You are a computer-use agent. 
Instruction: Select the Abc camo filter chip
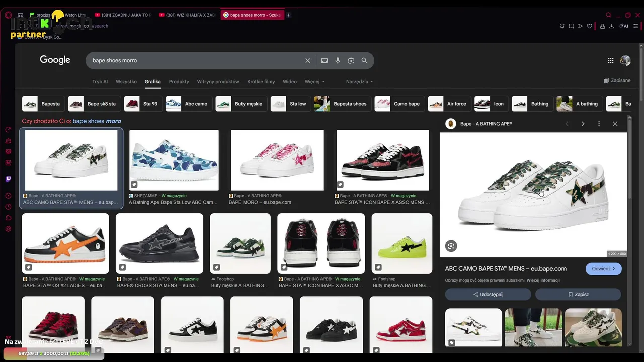188,104
